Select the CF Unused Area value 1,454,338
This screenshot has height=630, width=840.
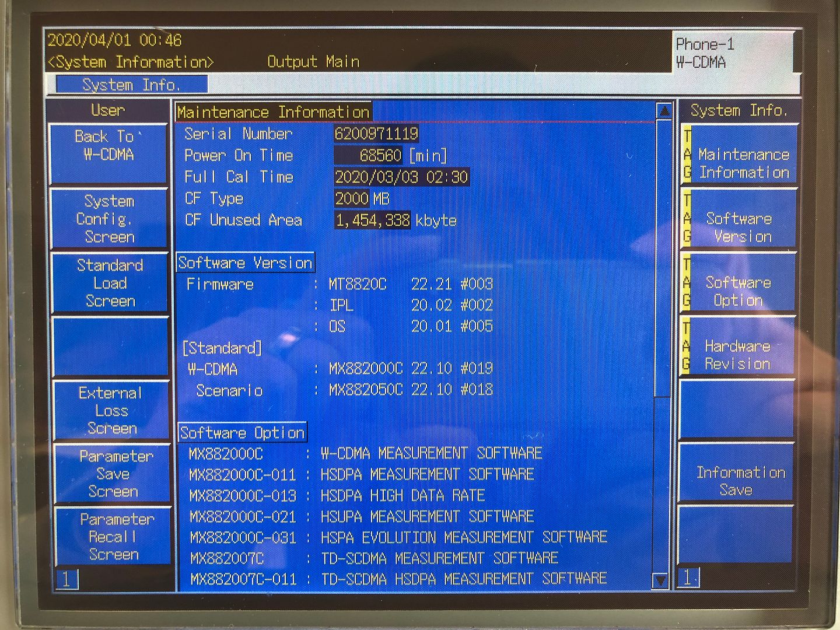coord(373,220)
